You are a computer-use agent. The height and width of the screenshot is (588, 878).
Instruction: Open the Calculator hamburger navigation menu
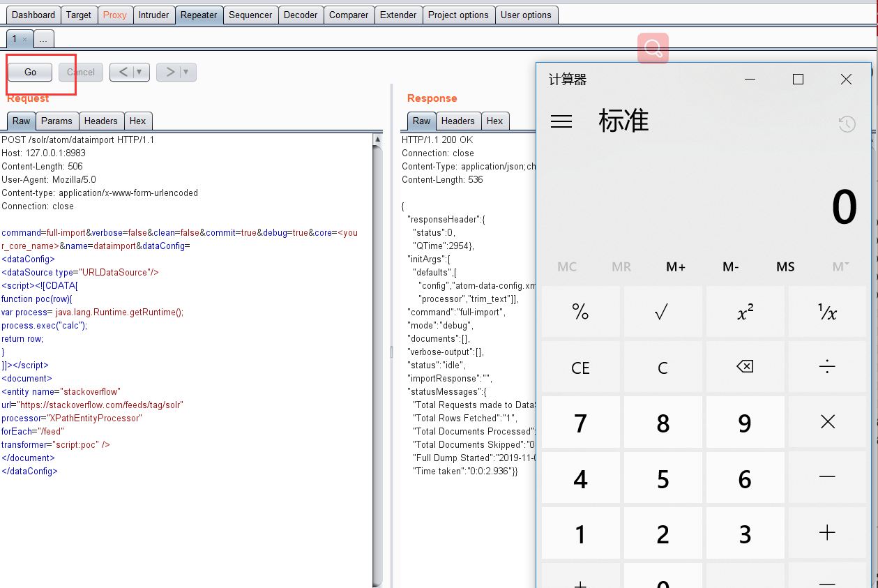[561, 121]
